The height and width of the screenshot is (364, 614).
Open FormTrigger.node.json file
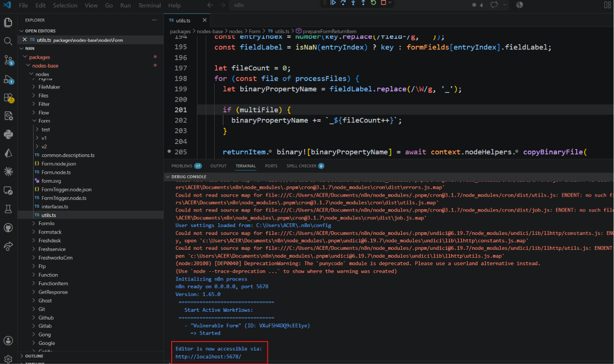tap(66, 190)
